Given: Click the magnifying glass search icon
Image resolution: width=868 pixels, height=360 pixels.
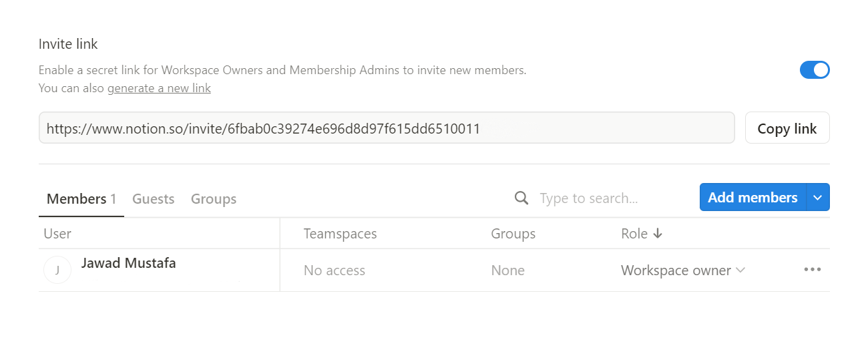Looking at the screenshot, I should [521, 198].
